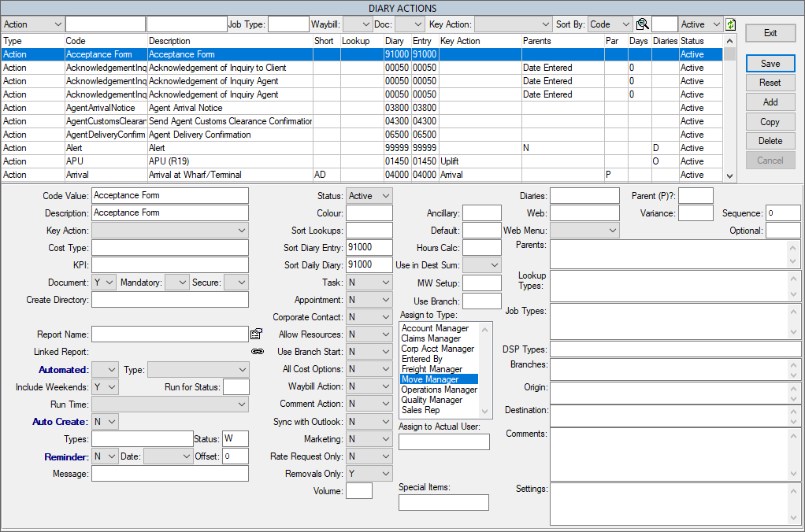Click the Linked Report chain link icon
This screenshot has height=532, width=805.
coord(257,352)
